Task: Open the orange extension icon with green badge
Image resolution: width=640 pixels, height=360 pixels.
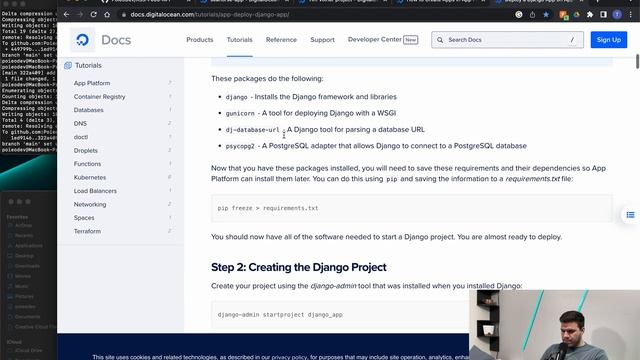Action: pos(564,15)
